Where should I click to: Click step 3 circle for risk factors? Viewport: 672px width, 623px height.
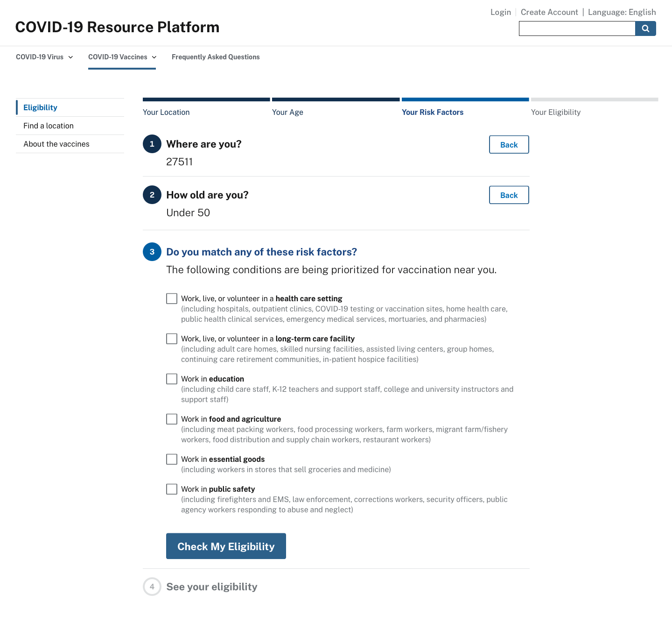pyautogui.click(x=152, y=252)
